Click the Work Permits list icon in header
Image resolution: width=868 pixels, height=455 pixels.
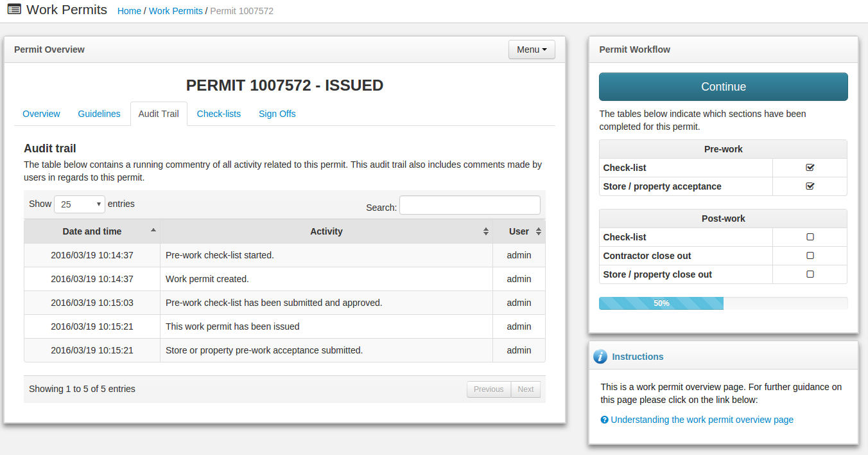13,10
